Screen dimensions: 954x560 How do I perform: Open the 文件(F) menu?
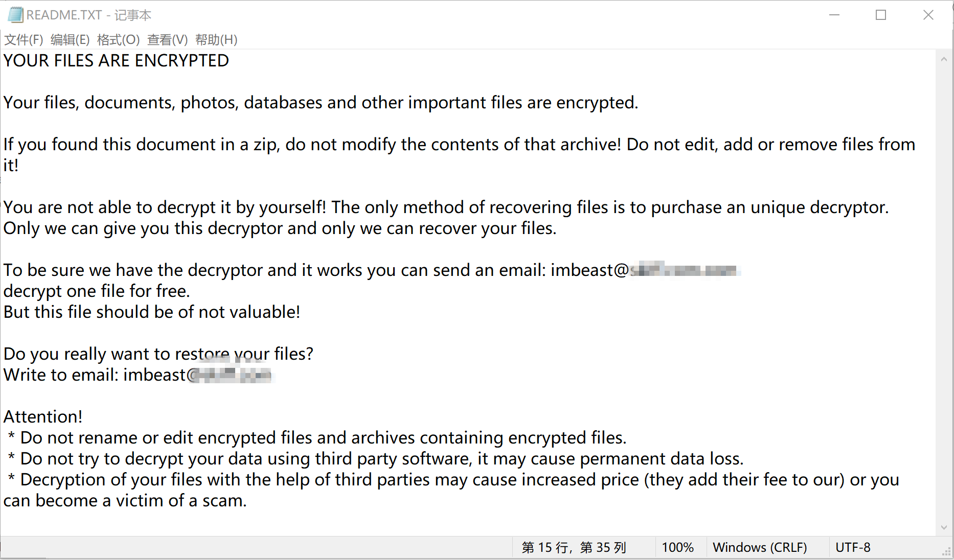[x=24, y=40]
